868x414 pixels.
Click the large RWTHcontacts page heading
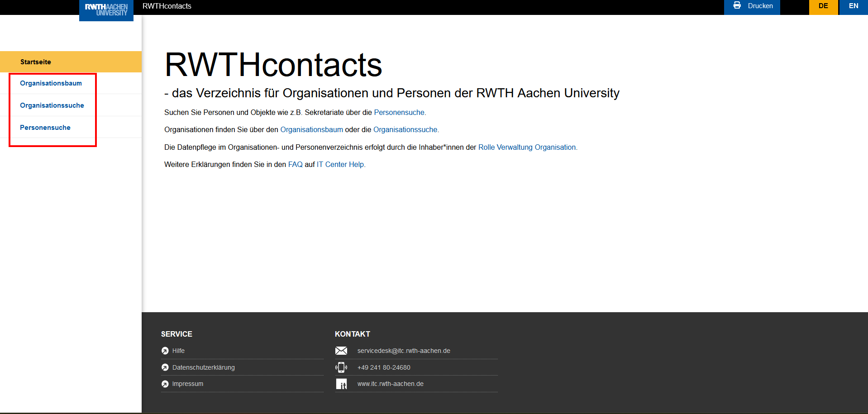[x=273, y=65]
